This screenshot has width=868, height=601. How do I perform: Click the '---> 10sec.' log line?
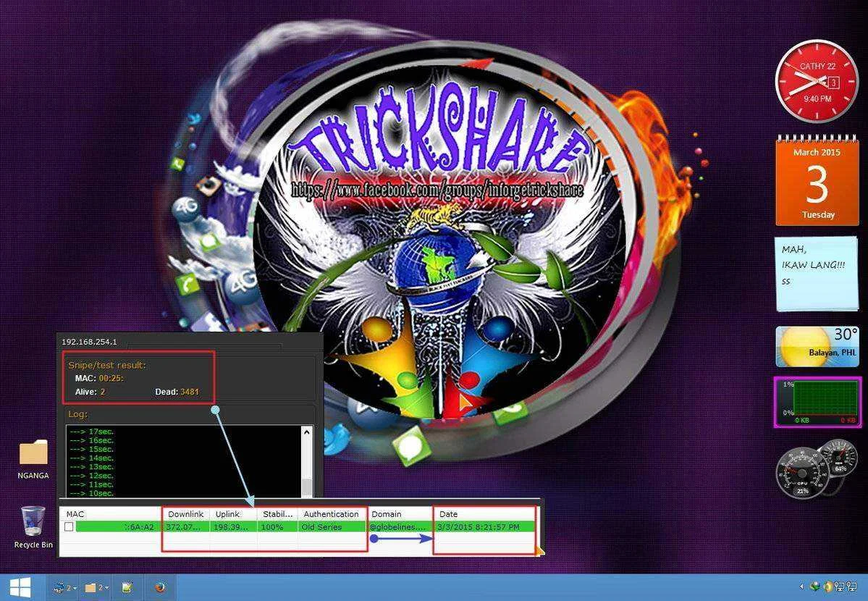pyautogui.click(x=92, y=493)
